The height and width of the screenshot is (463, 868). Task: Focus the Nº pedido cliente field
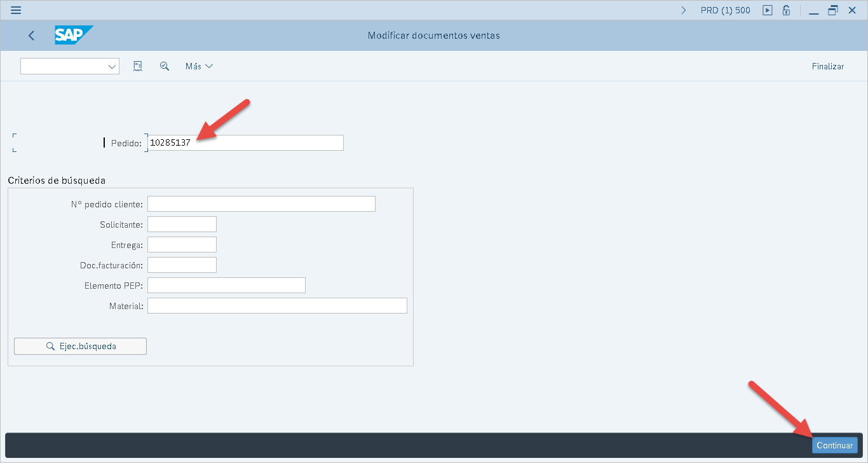[261, 204]
